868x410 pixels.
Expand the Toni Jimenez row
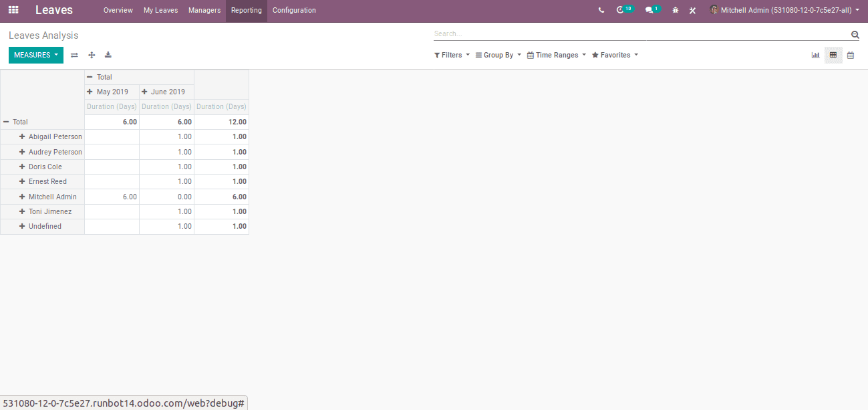[x=45, y=211]
